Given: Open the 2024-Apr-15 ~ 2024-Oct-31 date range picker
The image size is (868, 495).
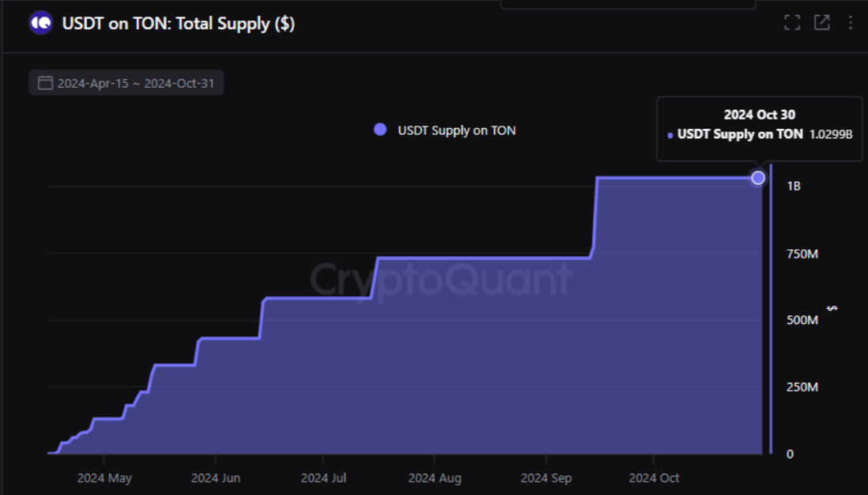Looking at the screenshot, I should pyautogui.click(x=126, y=82).
